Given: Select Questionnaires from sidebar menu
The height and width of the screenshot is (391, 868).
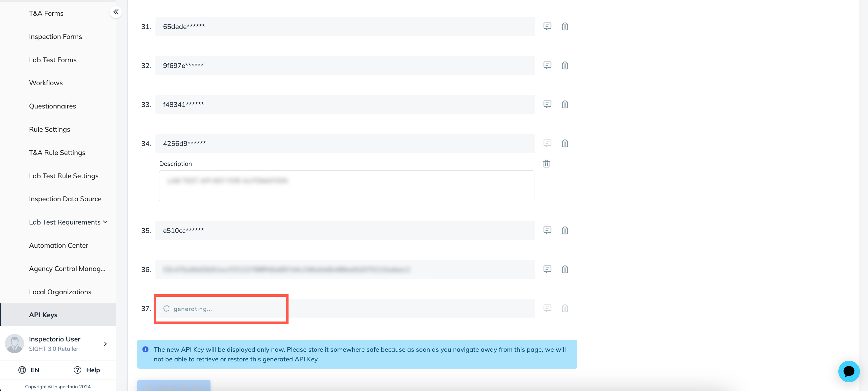Looking at the screenshot, I should click(x=53, y=106).
